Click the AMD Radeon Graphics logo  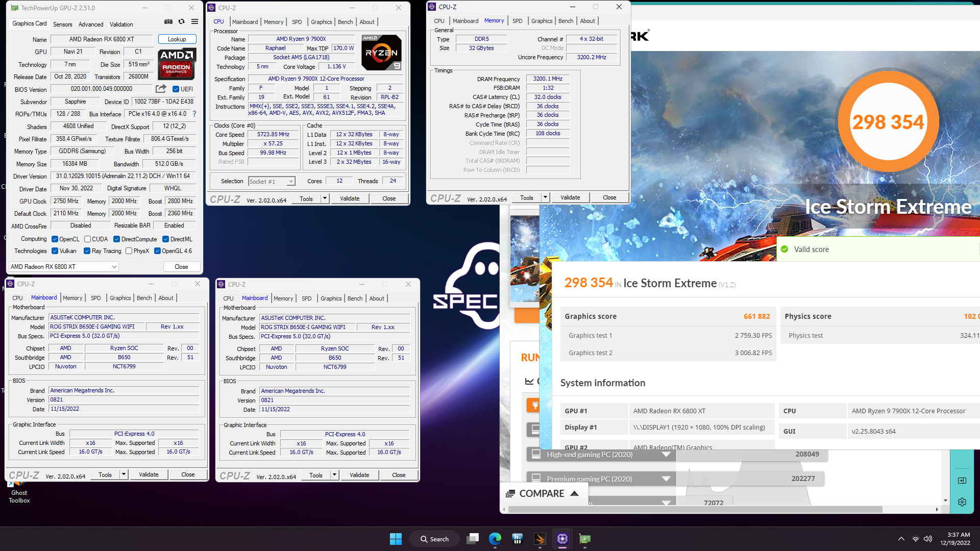tap(177, 64)
